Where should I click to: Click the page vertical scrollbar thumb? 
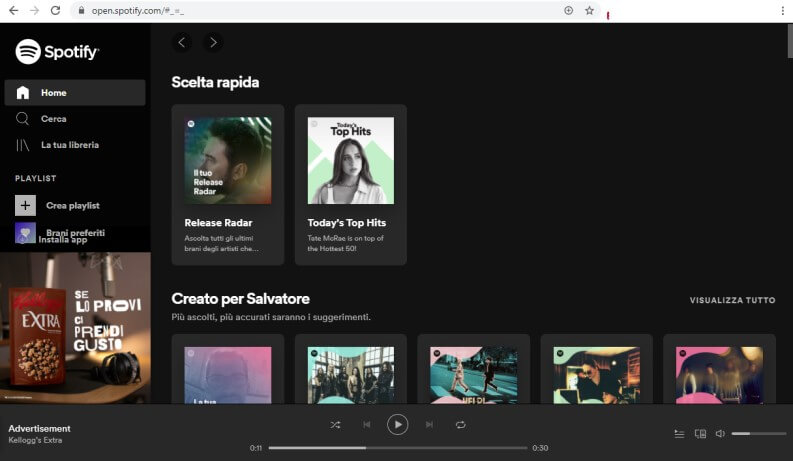(x=790, y=41)
